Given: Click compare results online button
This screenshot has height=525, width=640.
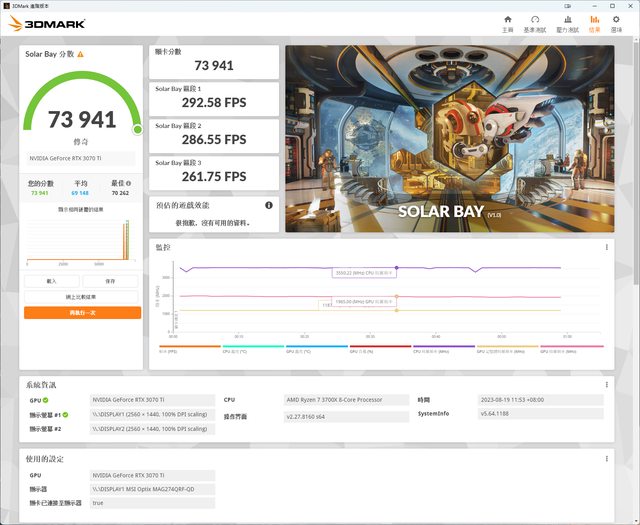Looking at the screenshot, I should (82, 297).
